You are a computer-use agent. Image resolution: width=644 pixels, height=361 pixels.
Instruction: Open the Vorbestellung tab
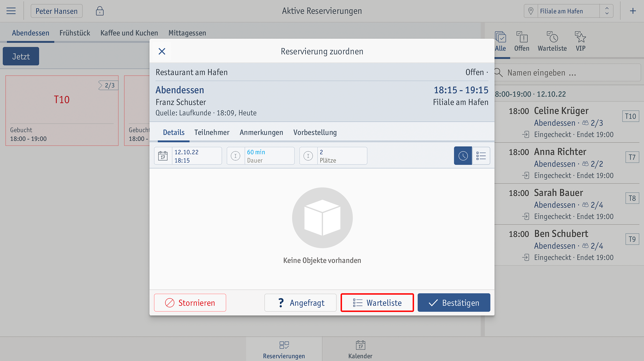[x=315, y=132]
